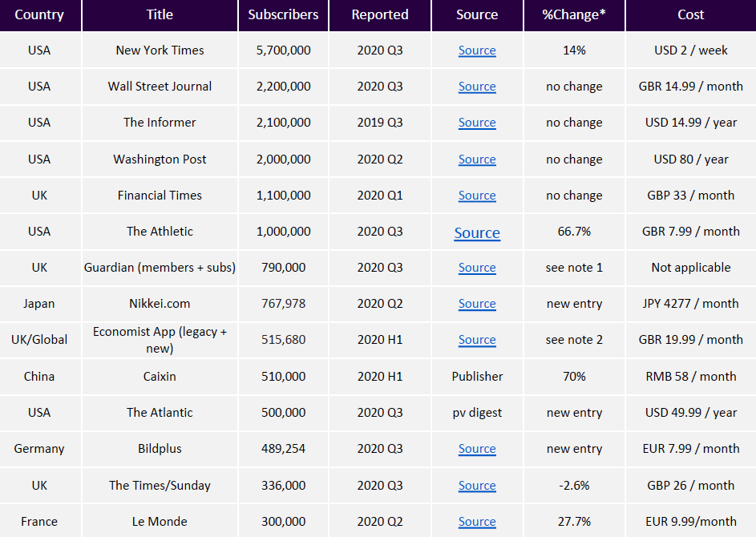The width and height of the screenshot is (756, 537).
Task: Open the Economist App source link
Action: [x=477, y=340]
